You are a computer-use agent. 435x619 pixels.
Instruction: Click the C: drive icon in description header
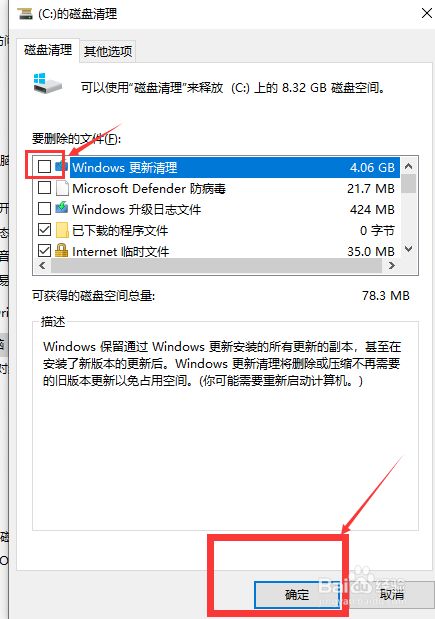pyautogui.click(x=47, y=83)
